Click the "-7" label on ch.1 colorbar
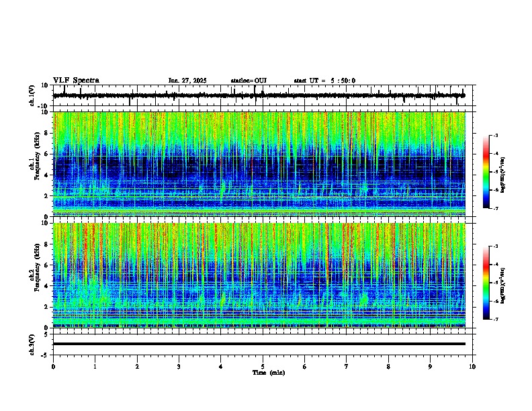 tap(495, 208)
